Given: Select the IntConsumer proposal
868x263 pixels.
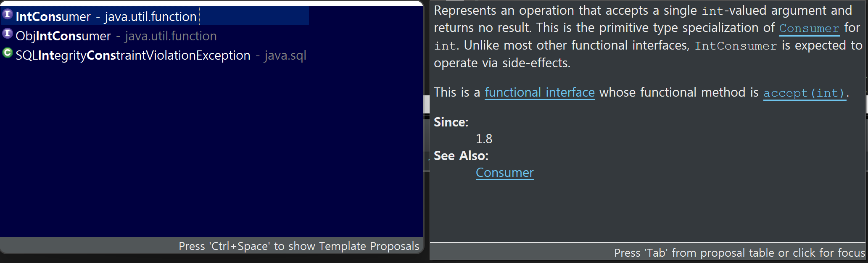Looking at the screenshot, I should (155, 16).
